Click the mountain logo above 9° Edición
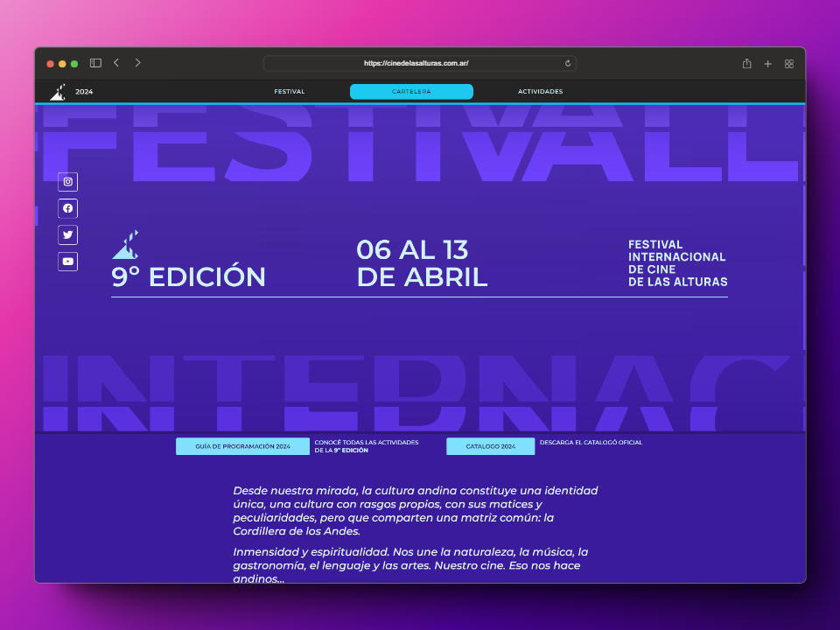The height and width of the screenshot is (630, 840). tap(125, 245)
